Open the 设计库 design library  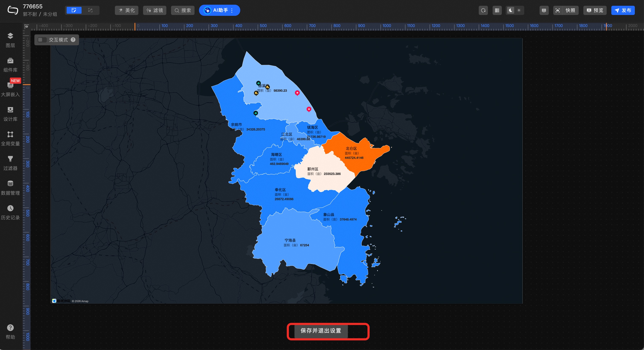pos(10,114)
